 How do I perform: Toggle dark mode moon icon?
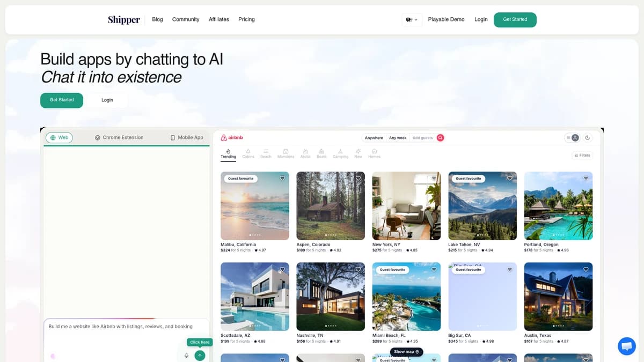point(588,138)
